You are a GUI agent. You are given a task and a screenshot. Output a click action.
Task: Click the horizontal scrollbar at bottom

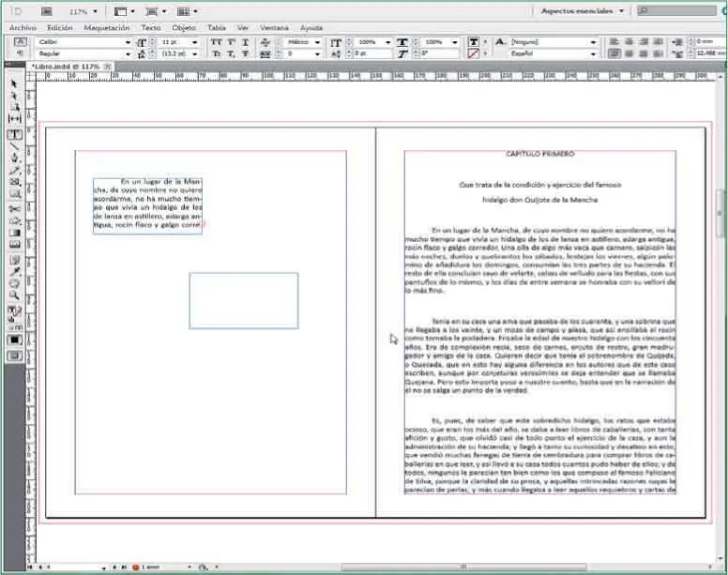coord(463,567)
